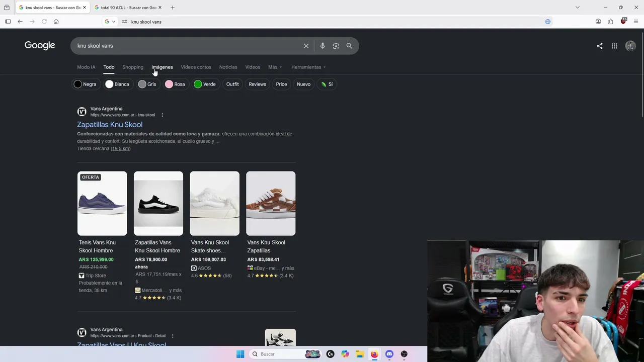Share this search results page
644x362 pixels.
600,46
